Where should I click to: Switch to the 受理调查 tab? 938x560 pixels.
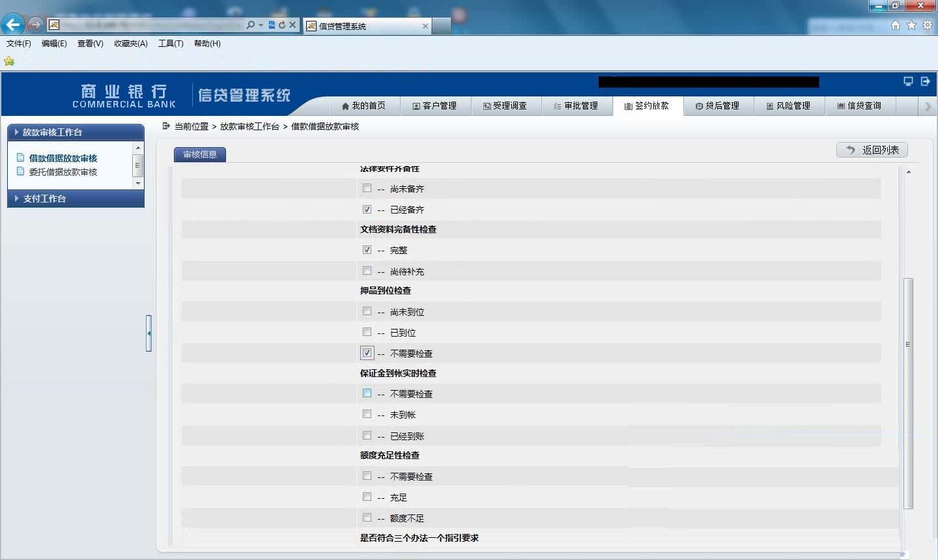coord(506,105)
